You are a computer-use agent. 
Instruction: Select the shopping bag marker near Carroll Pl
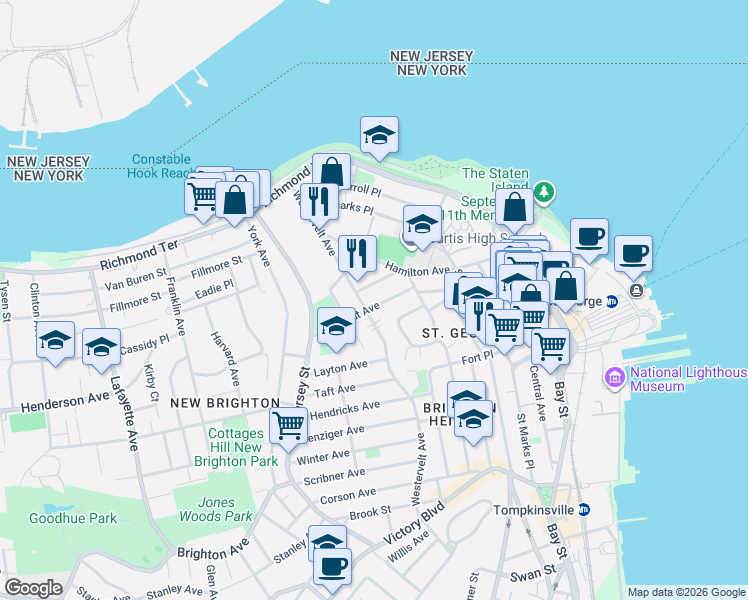coord(332,170)
